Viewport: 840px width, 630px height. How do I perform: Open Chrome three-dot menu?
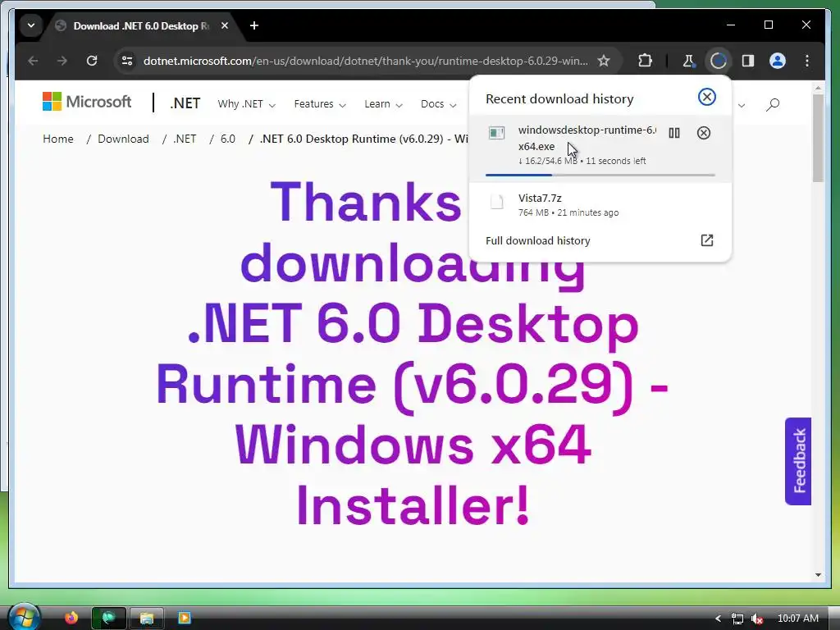(x=807, y=61)
